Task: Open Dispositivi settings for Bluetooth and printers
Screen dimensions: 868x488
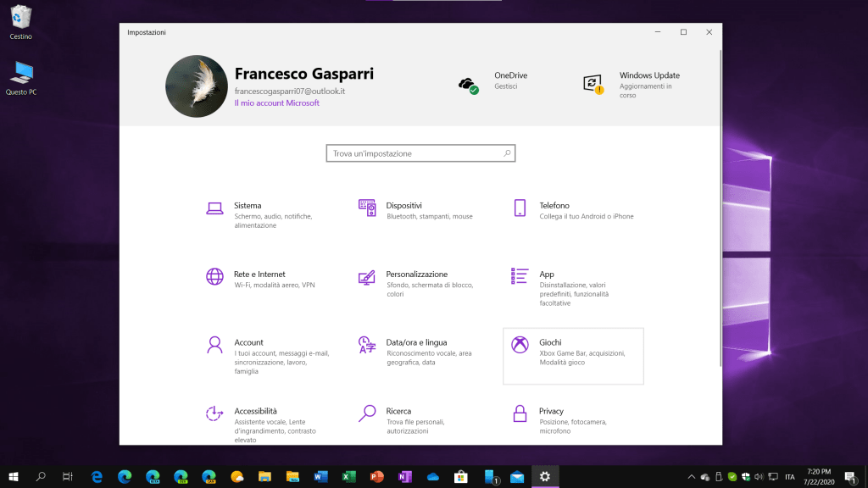Action: (x=403, y=206)
